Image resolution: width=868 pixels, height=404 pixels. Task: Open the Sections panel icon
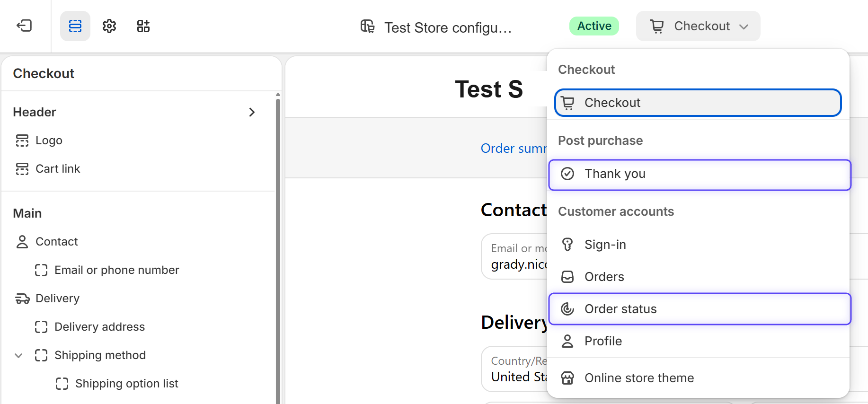pos(75,26)
